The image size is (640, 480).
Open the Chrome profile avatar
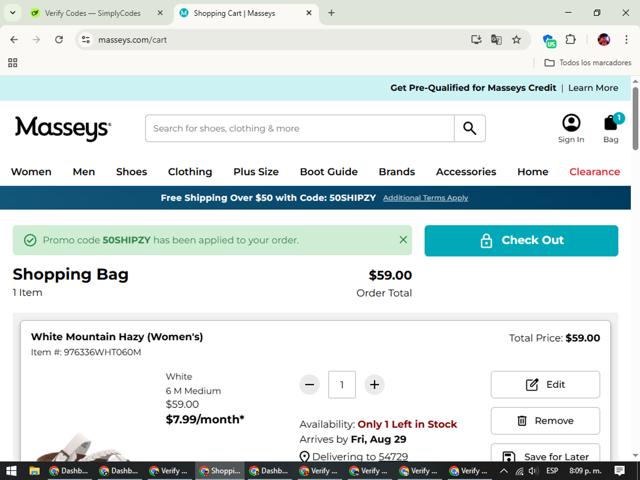[604, 40]
